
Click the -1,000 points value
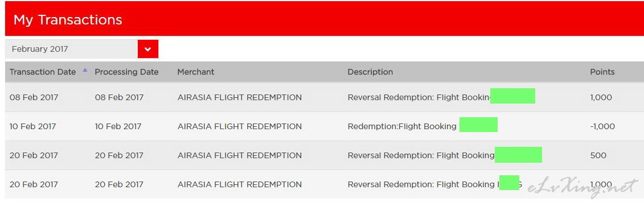(x=602, y=126)
